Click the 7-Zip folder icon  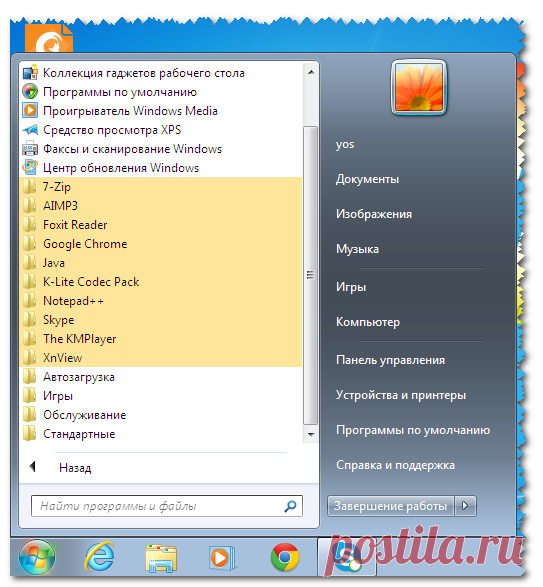[30, 187]
